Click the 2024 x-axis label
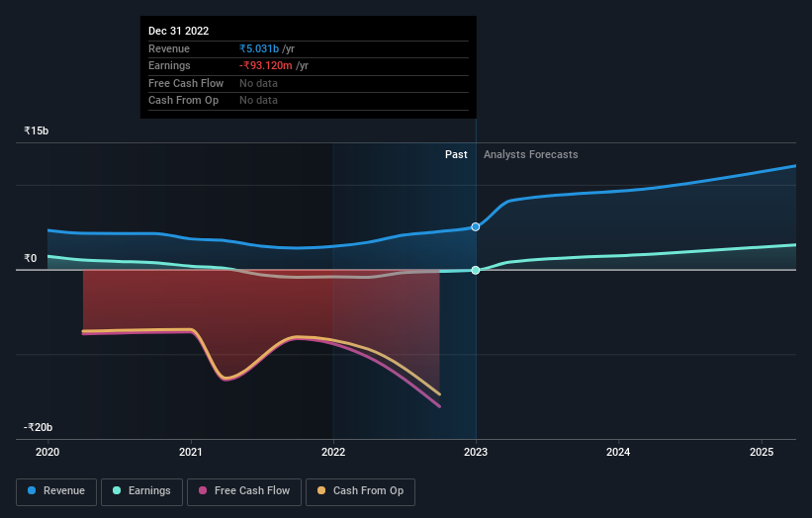This screenshot has height=518, width=812. (618, 452)
